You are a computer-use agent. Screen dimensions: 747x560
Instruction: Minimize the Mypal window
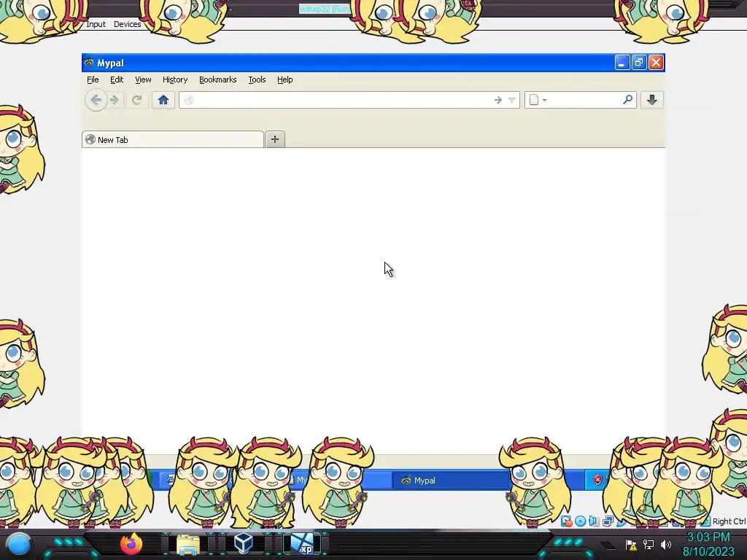622,63
